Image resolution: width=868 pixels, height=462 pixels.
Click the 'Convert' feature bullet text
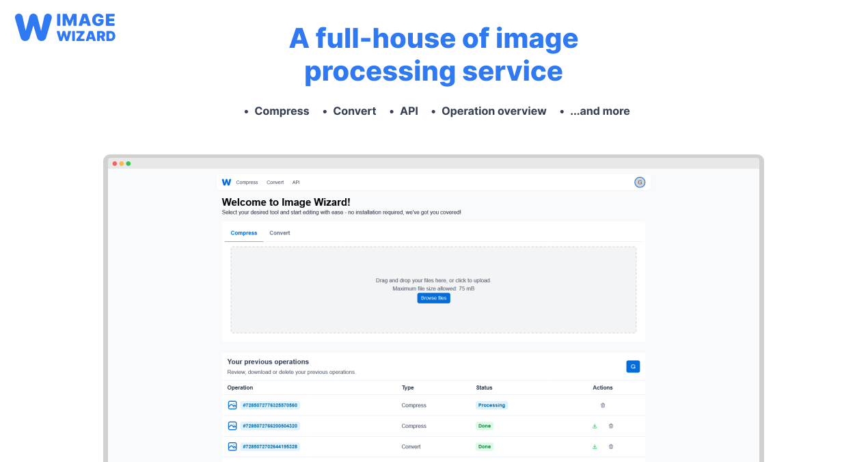click(355, 111)
